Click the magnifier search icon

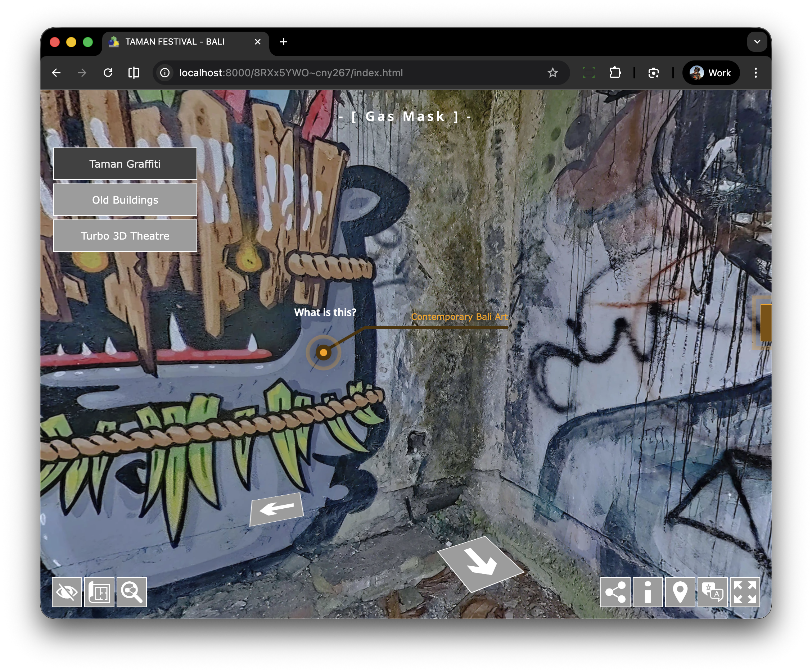tap(132, 592)
